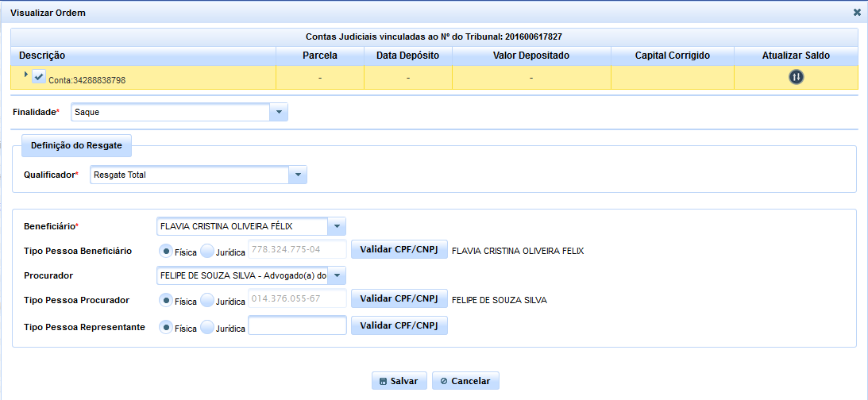This screenshot has height=400, width=868.
Task: Validate the Procurador CPF/CNPJ
Action: (x=399, y=299)
